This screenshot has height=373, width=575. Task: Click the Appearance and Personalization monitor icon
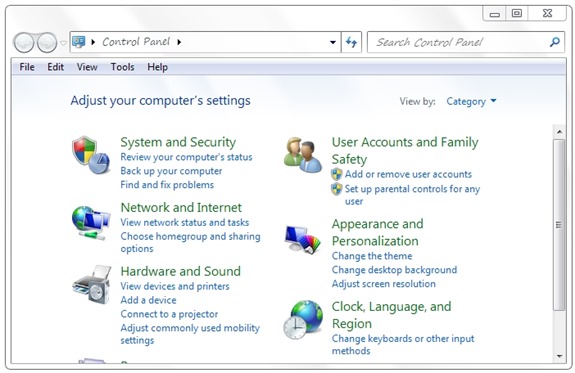pos(303,240)
